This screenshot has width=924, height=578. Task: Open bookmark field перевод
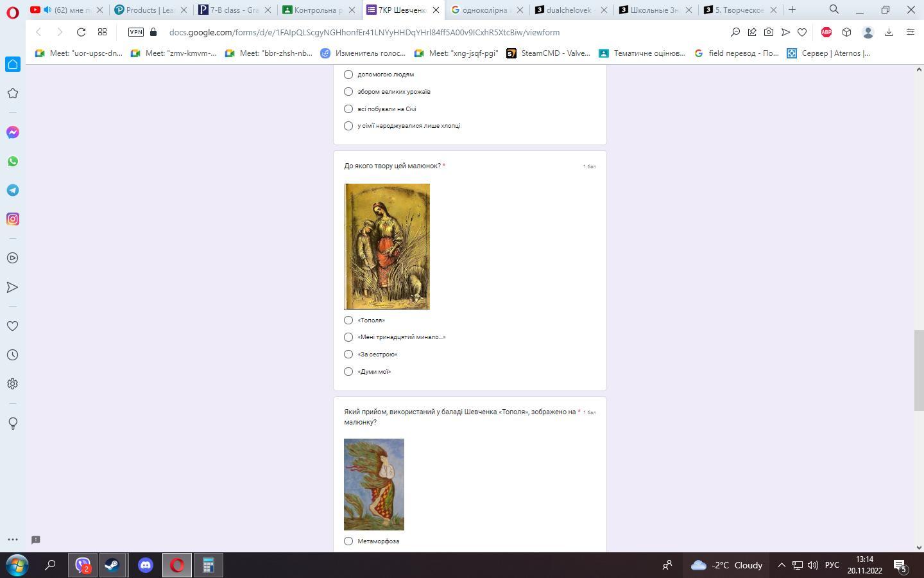[x=737, y=53]
